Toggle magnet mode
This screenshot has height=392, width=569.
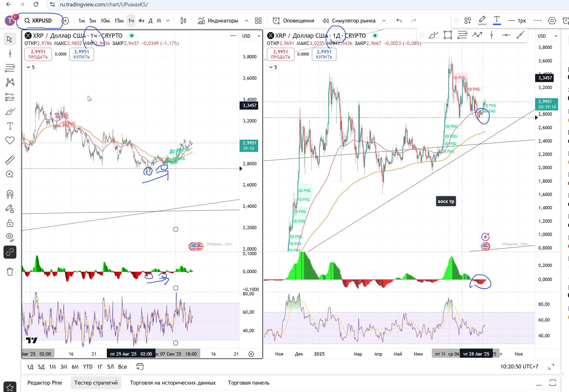point(10,194)
